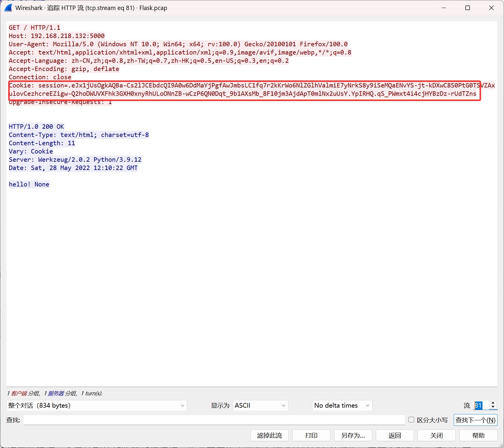
Task: Click the 帮助 help button
Action: tap(478, 435)
